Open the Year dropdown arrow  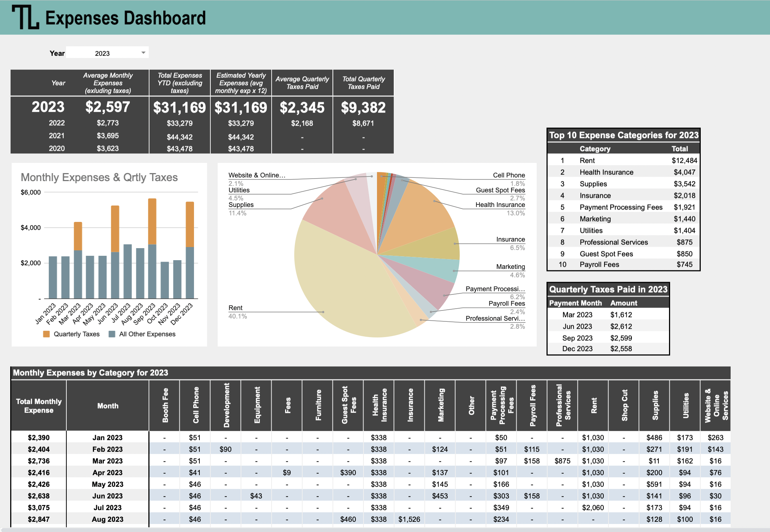143,53
